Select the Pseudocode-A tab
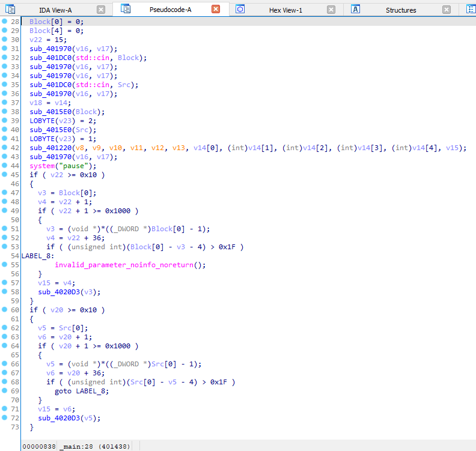Viewport: 476px width, 451px height. coord(170,10)
